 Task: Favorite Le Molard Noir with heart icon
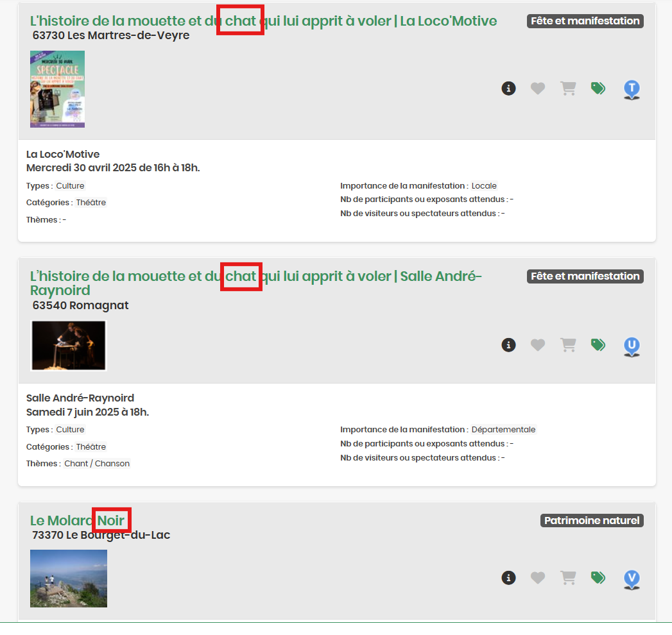coord(538,578)
